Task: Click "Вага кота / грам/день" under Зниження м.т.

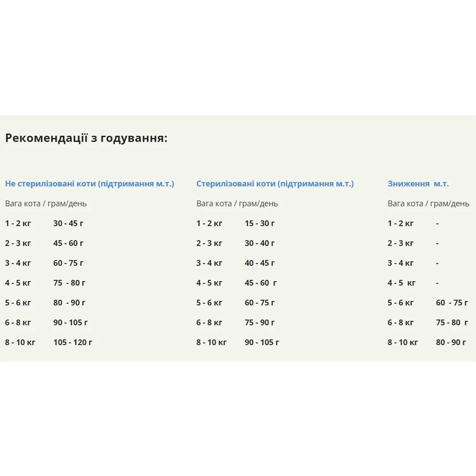Action: click(x=428, y=204)
